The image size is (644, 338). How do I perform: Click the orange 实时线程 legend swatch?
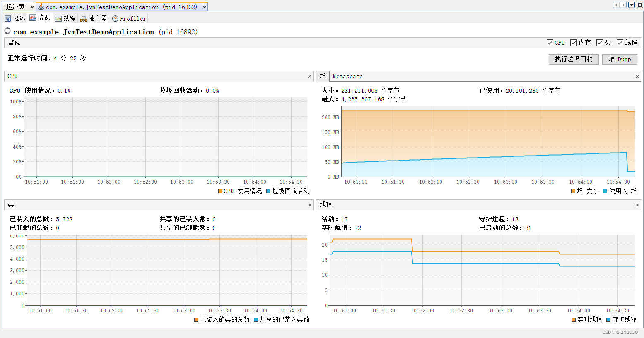click(574, 320)
